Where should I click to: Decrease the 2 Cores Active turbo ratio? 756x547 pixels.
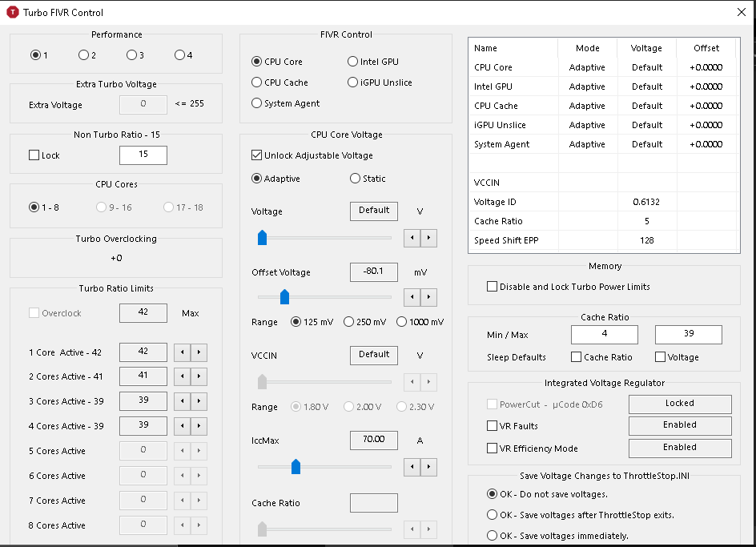click(182, 376)
